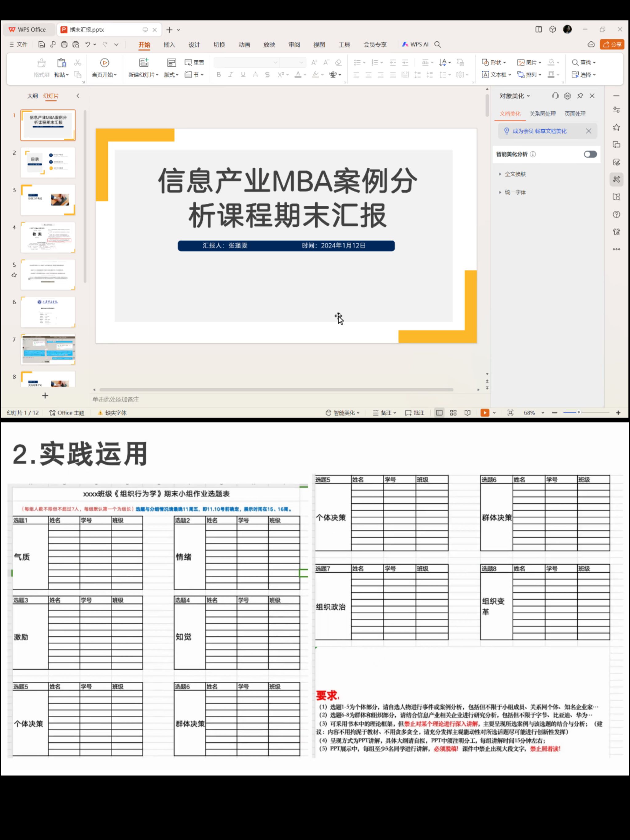
Task: Click the star icon in right sidebar
Action: (x=616, y=127)
